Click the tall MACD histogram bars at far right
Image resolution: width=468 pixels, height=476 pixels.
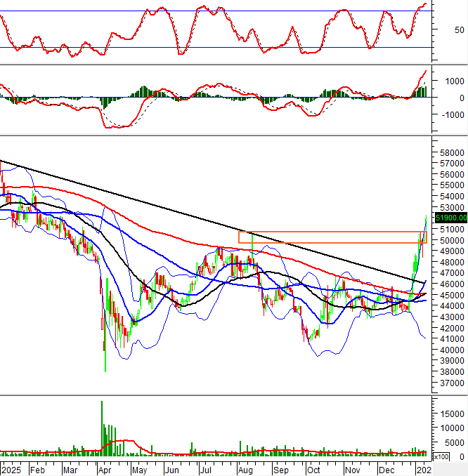(422, 91)
